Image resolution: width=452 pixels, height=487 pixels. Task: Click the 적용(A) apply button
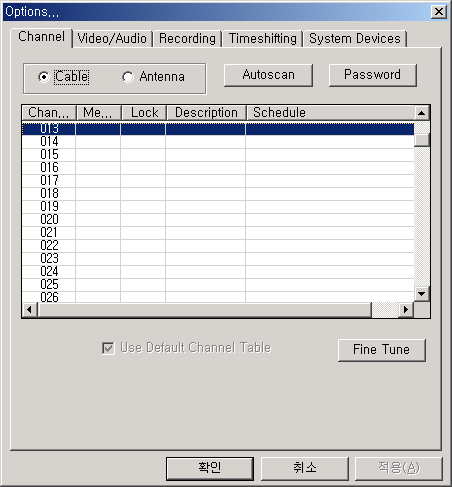(399, 468)
